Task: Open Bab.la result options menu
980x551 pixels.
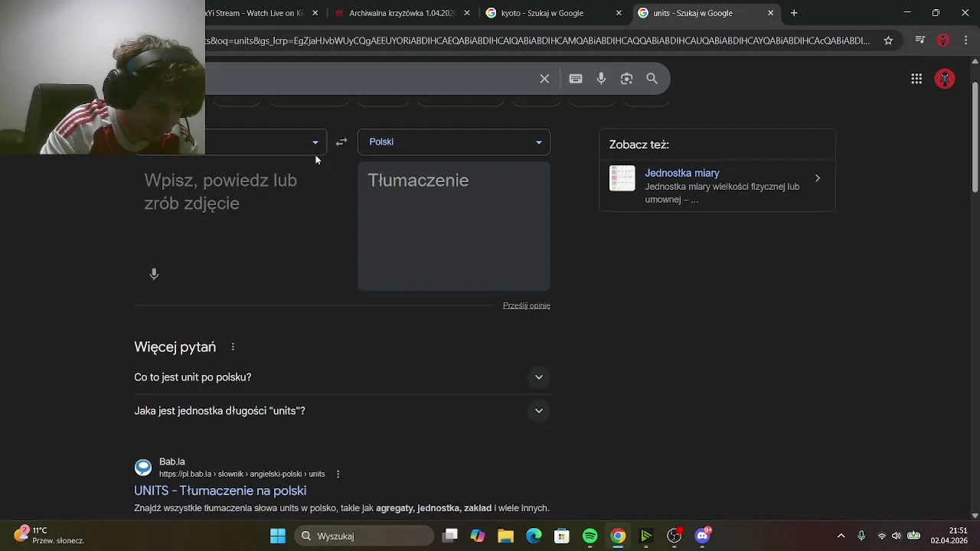Action: pyautogui.click(x=338, y=474)
